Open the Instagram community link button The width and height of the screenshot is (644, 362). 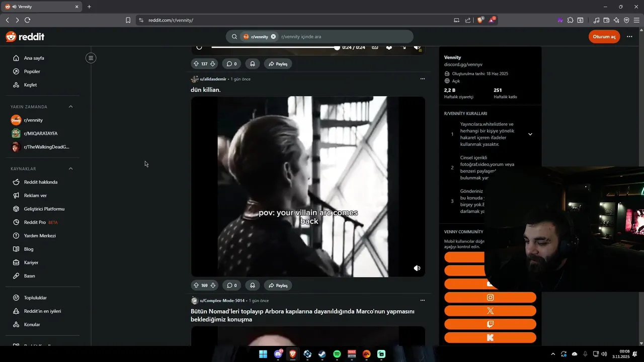[x=490, y=298]
